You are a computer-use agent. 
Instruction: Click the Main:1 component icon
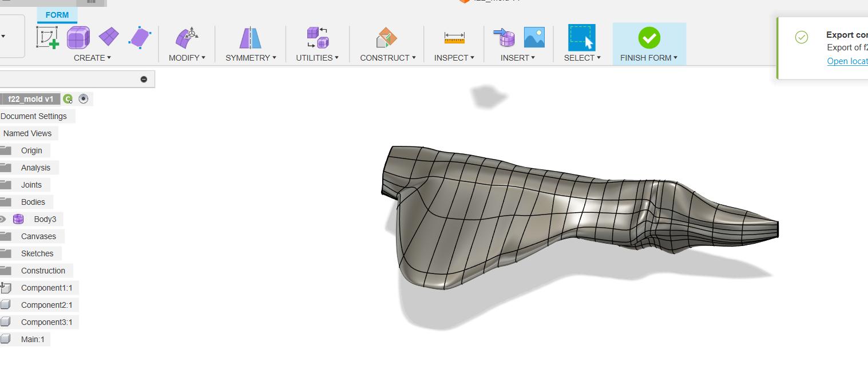click(6, 339)
